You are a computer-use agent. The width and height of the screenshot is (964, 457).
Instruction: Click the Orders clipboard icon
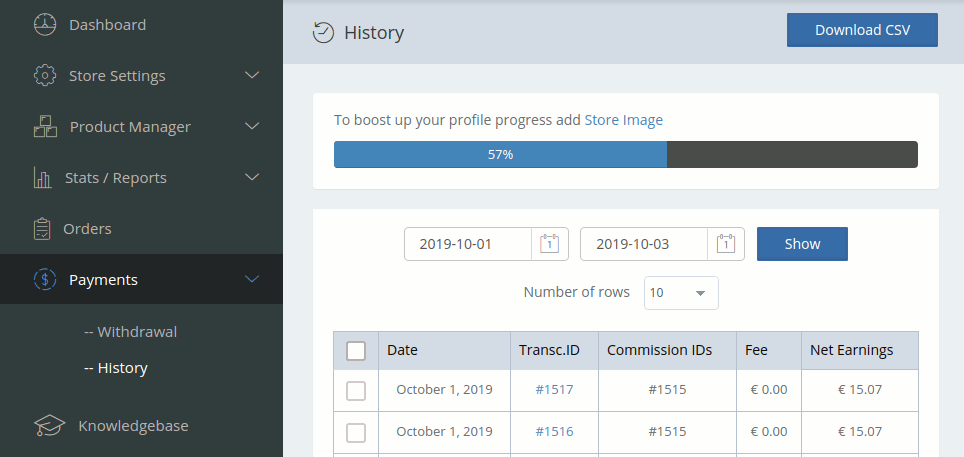[x=42, y=228]
